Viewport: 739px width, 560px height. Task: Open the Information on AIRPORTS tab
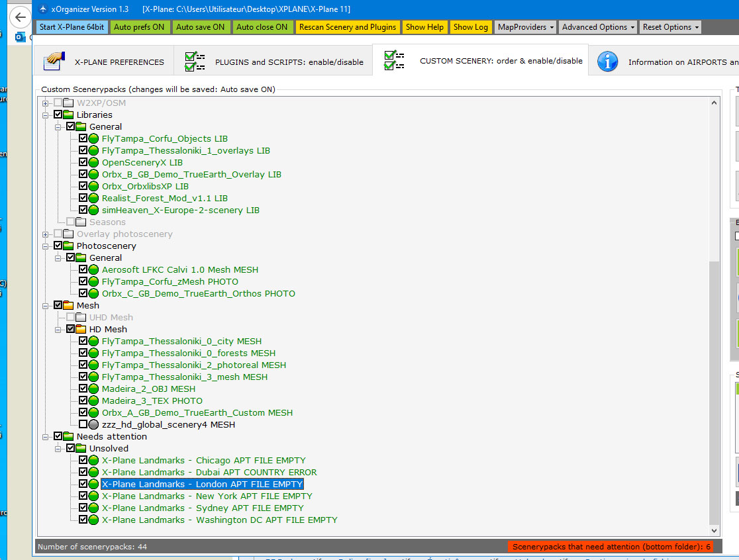(665, 62)
